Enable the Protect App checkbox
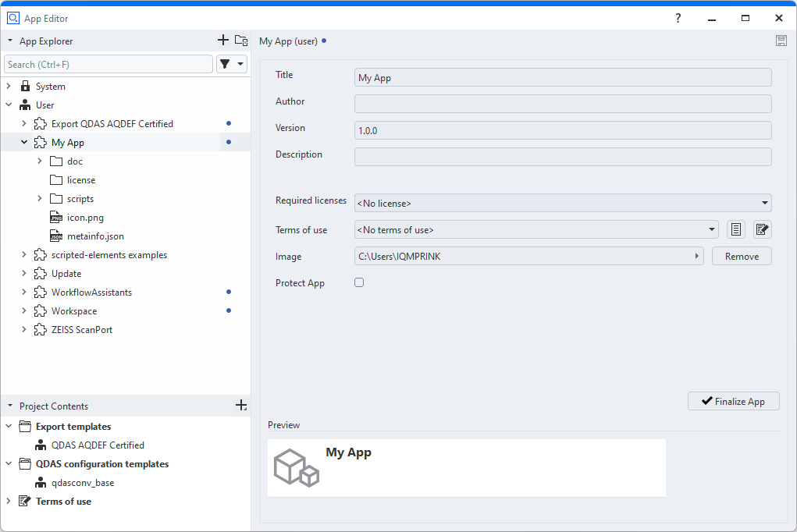This screenshot has height=532, width=797. (359, 282)
